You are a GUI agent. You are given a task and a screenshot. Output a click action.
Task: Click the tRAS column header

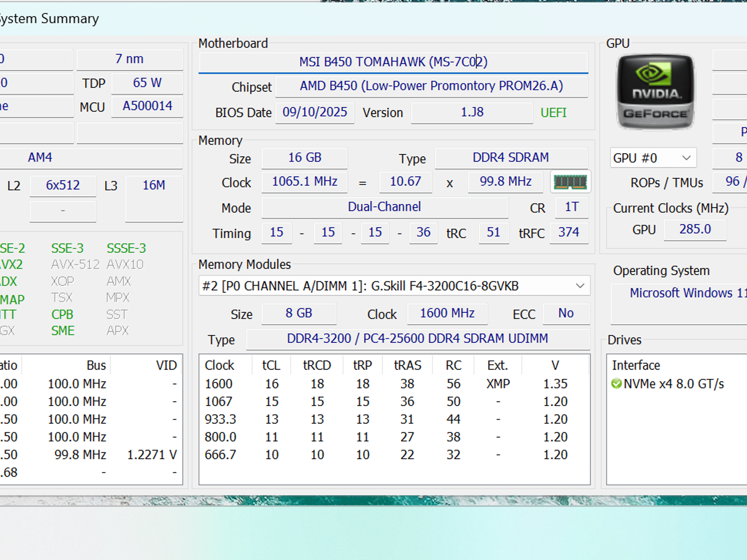[x=407, y=365]
